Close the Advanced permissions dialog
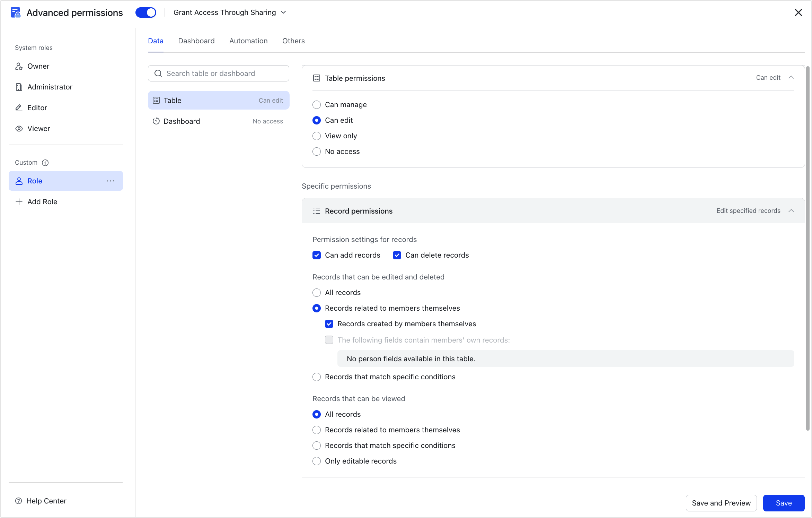The image size is (812, 518). [798, 12]
